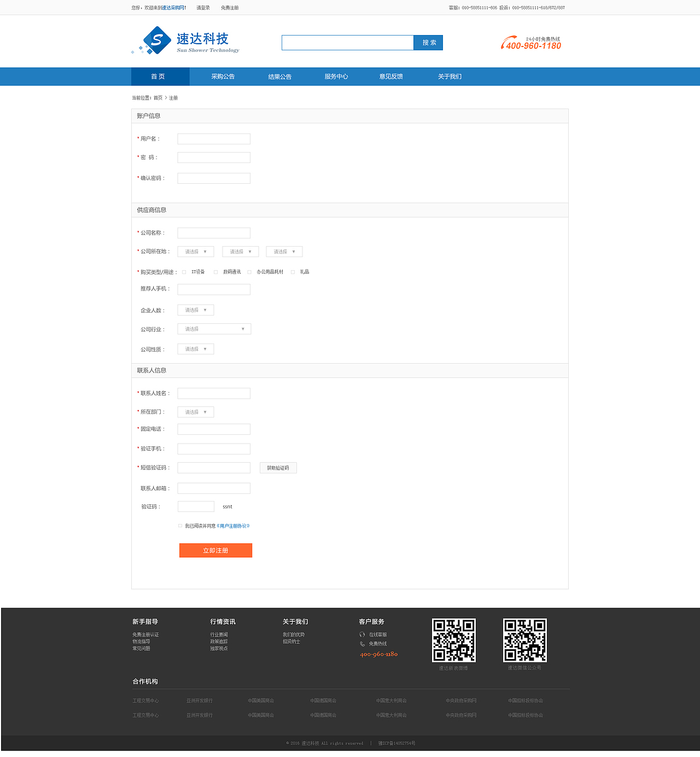This screenshot has width=700, height=757.
Task: Expand the 公司行业 dropdown
Action: point(213,329)
